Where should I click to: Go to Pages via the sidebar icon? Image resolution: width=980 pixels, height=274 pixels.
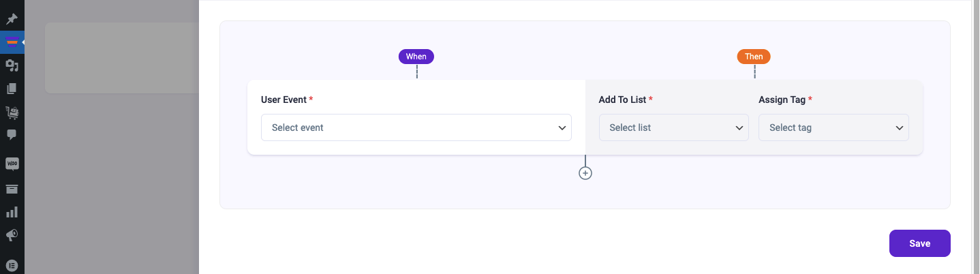(12, 89)
